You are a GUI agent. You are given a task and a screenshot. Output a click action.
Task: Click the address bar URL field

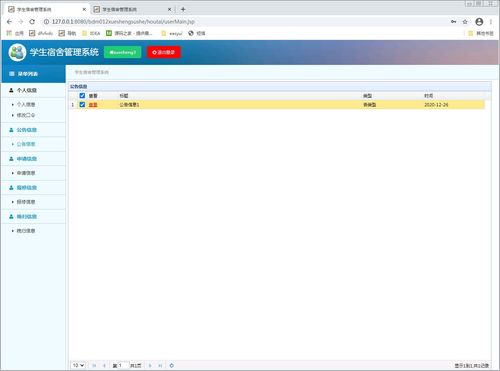click(247, 22)
